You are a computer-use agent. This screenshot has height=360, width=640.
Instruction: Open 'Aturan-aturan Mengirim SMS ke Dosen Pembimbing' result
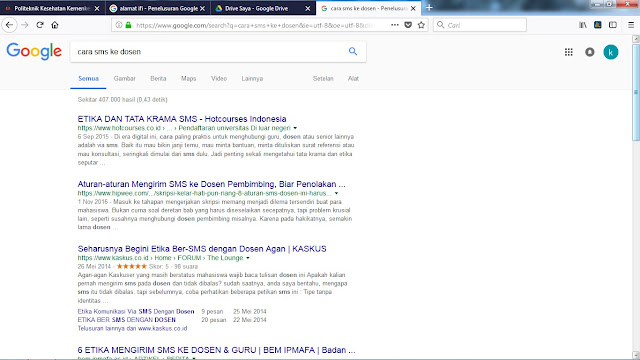coord(211,184)
